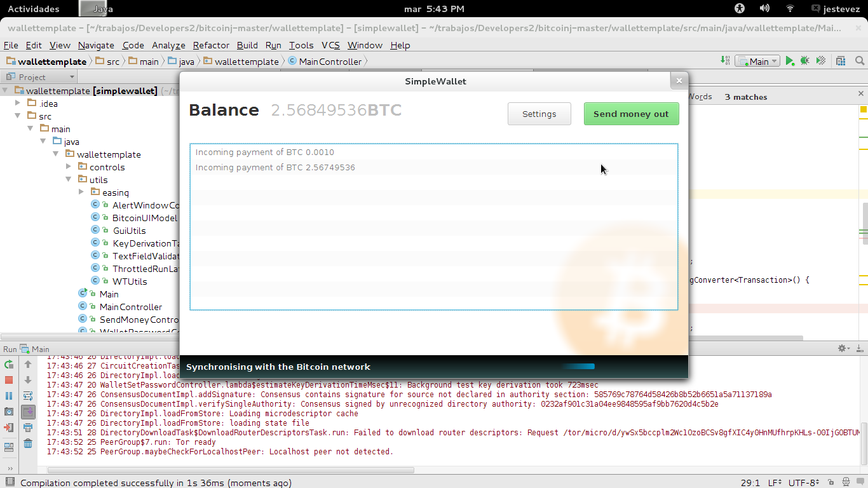
Task: Click the dump threads camera icon
Action: pyautogui.click(x=9, y=412)
